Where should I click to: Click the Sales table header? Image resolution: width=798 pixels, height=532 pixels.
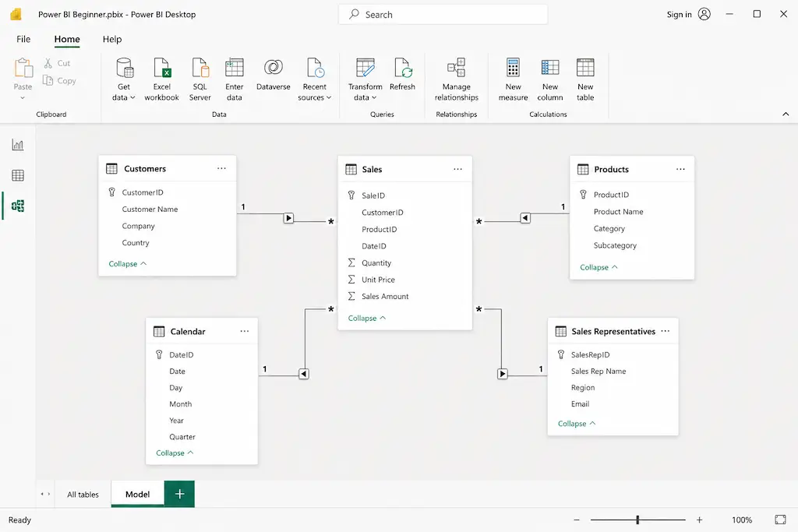pyautogui.click(x=404, y=169)
